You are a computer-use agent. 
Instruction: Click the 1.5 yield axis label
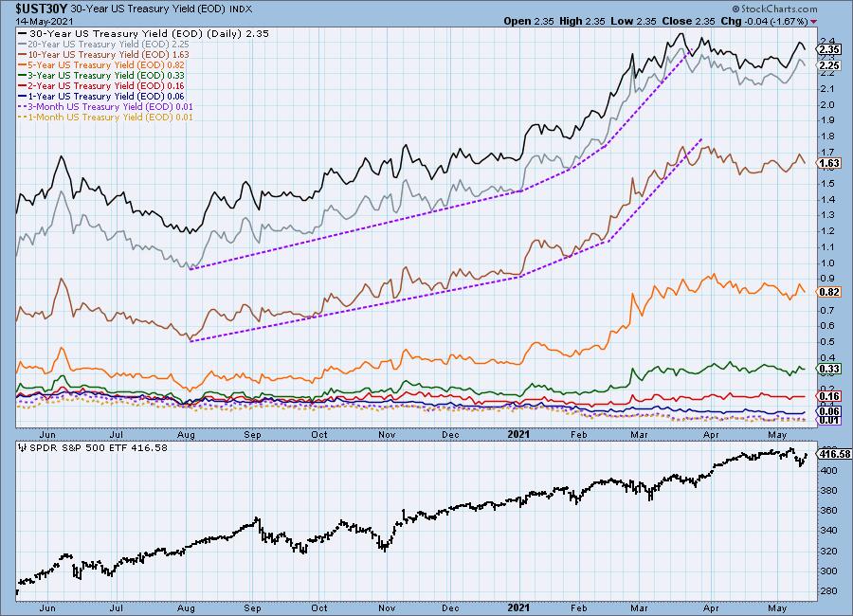(826, 184)
